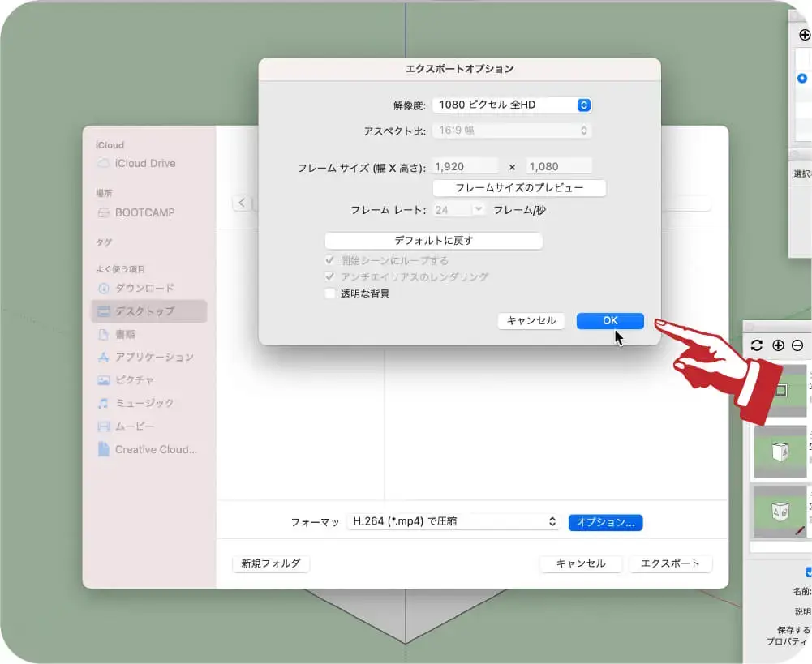Click the plus icon in the top-right panel
This screenshot has width=812, height=664.
805,35
